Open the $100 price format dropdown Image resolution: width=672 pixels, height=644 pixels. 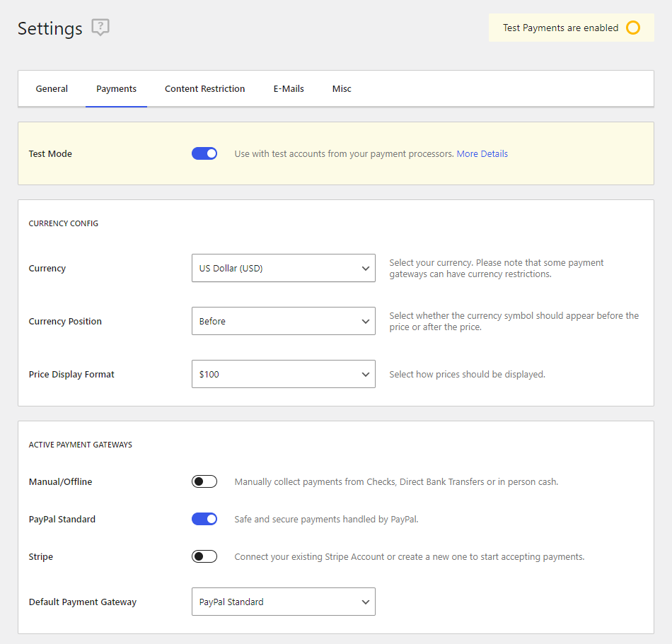coord(283,374)
